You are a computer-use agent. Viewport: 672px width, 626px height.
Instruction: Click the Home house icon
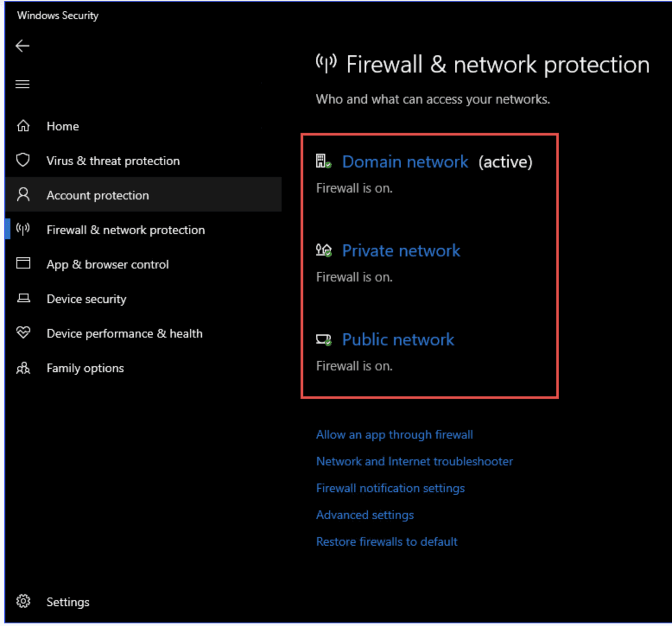point(23,126)
